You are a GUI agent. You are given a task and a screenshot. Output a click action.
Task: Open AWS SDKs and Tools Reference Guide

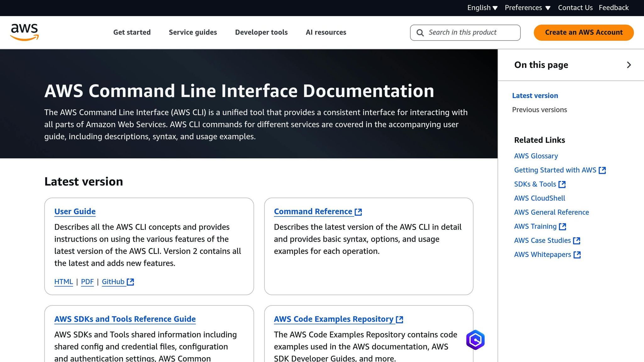click(x=125, y=319)
